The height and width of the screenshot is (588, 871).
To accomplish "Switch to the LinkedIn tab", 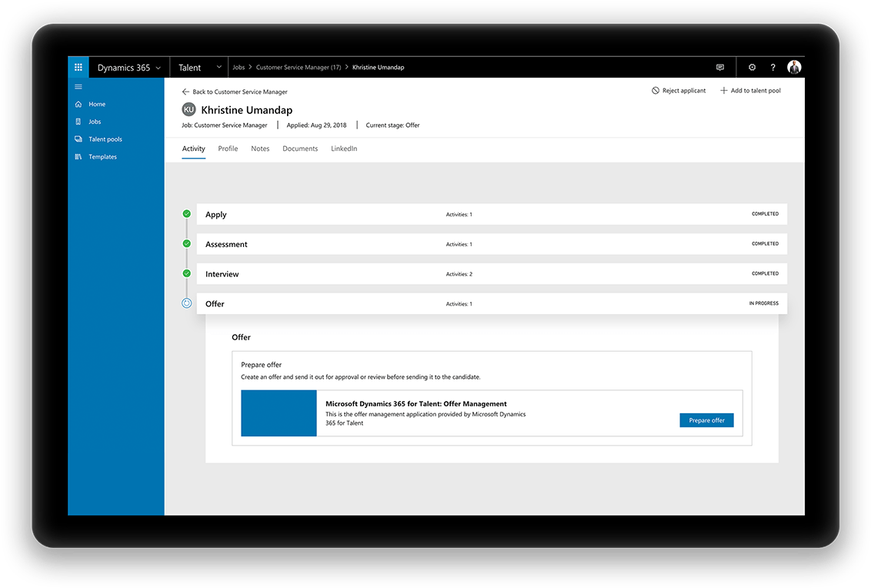I will (x=344, y=149).
